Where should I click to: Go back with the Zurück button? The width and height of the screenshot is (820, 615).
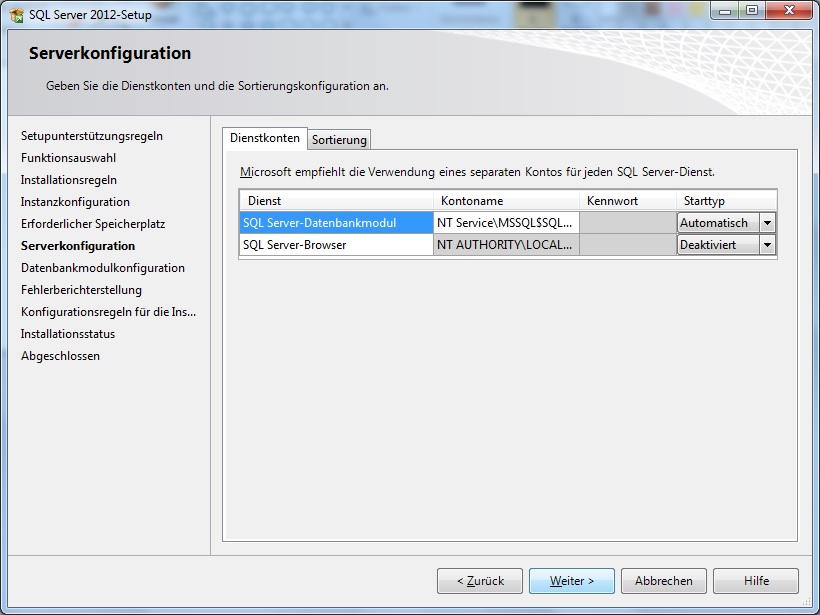pos(480,580)
